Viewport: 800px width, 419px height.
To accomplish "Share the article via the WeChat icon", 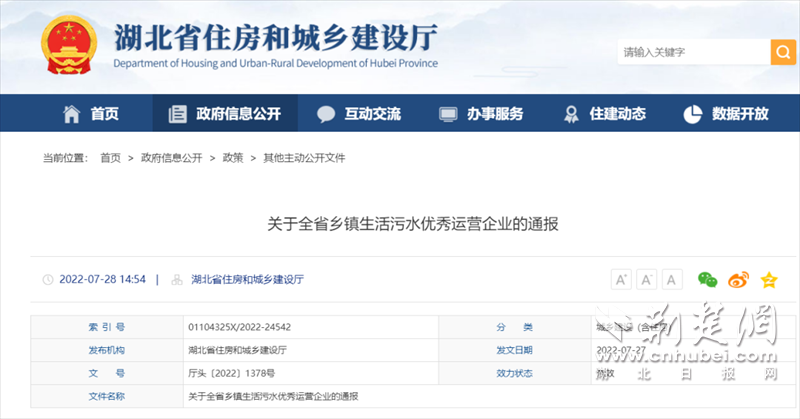I will click(708, 280).
